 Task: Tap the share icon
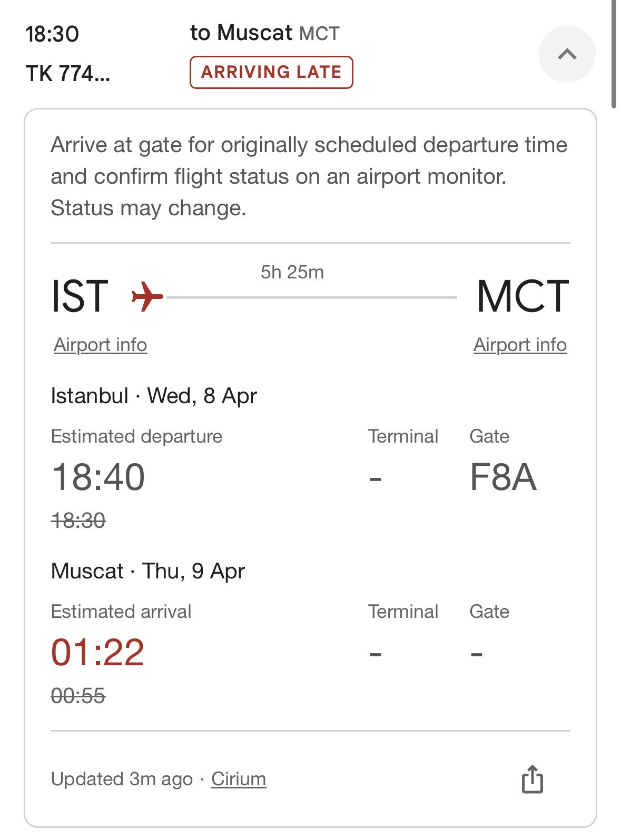click(532, 778)
